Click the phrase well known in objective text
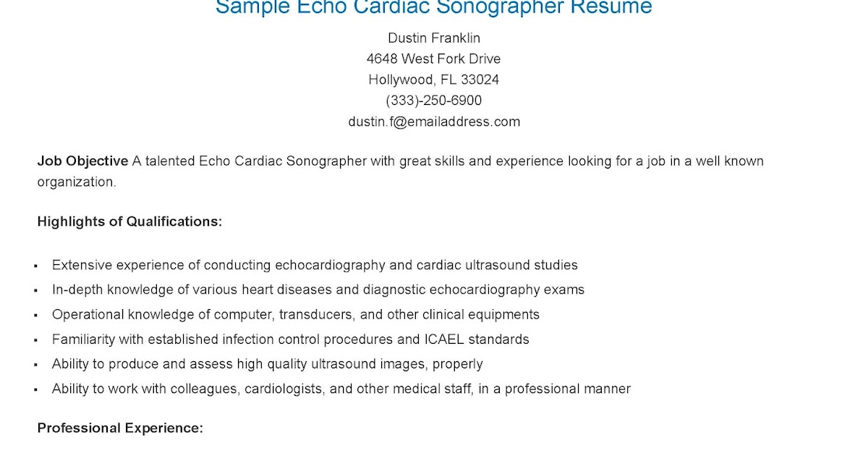 [x=730, y=161]
